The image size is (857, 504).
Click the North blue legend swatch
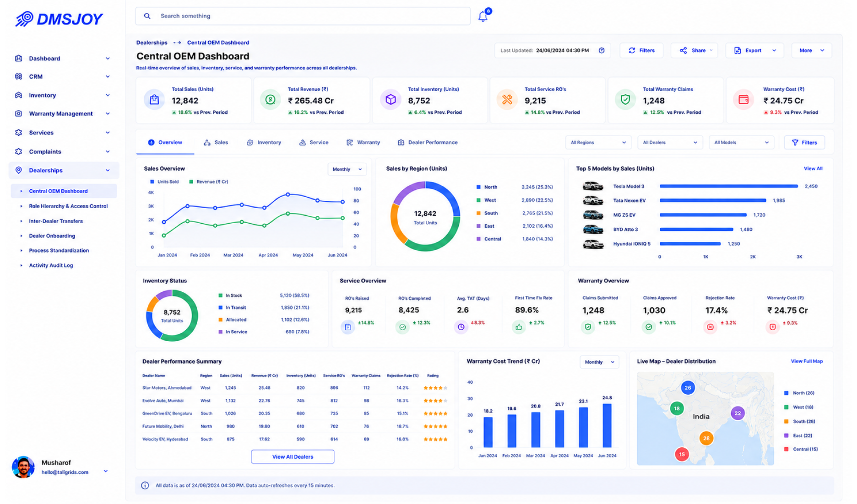coord(478,187)
